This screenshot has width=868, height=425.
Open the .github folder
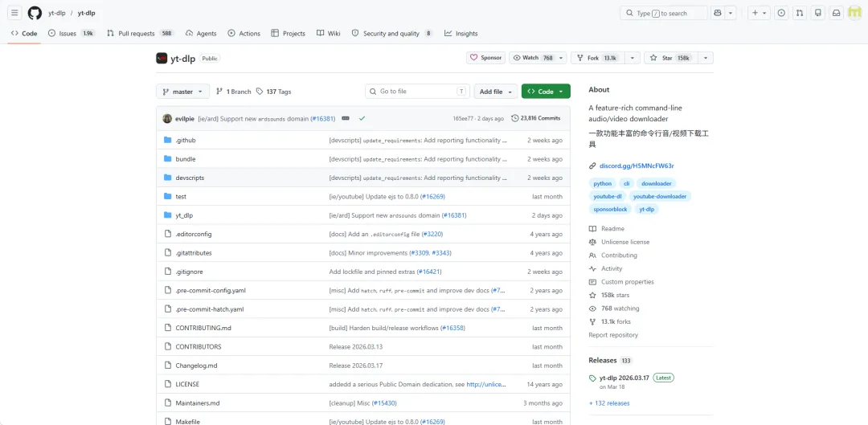click(x=186, y=140)
